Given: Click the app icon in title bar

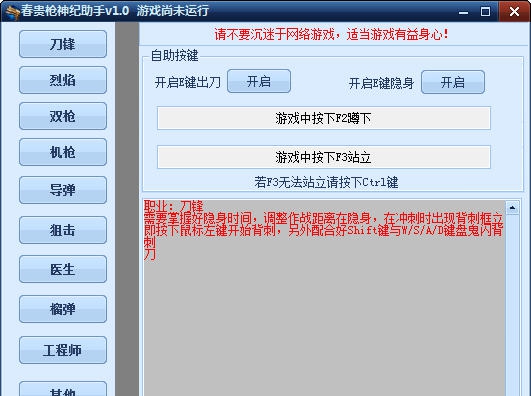Looking at the screenshot, I should pyautogui.click(x=12, y=12).
